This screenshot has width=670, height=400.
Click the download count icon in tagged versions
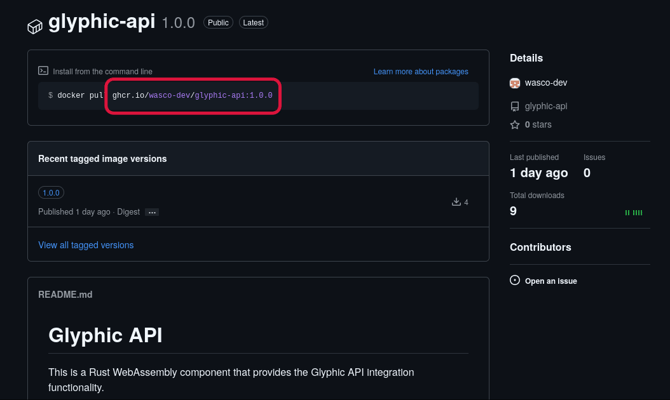(456, 202)
